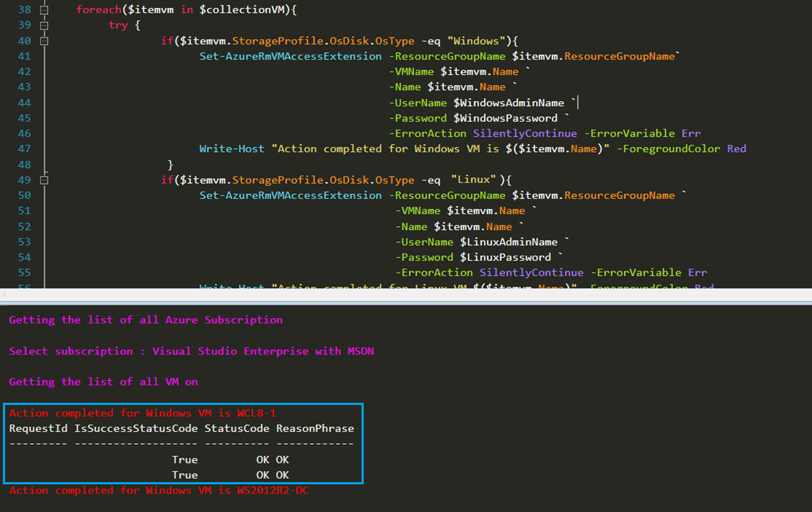Viewport: 812px width, 512px height.
Task: Click the horizontal scrollbar left arrow under the editor
Action: coord(5,294)
